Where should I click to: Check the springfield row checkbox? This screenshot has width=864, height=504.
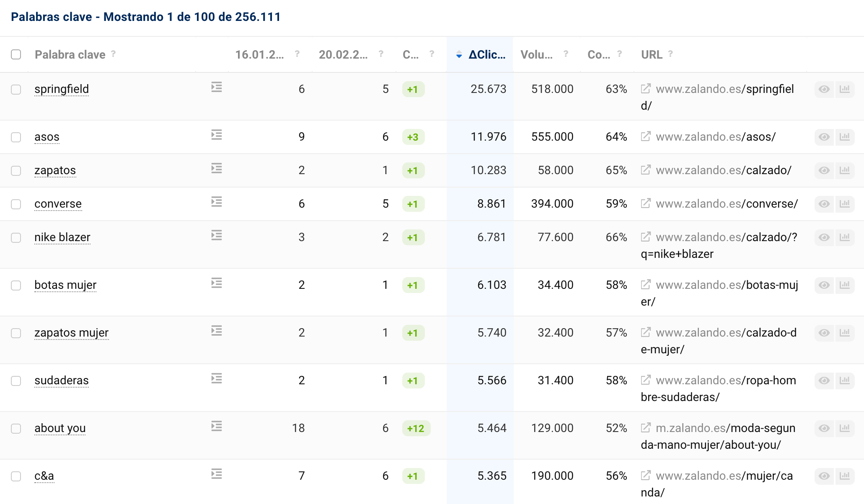click(16, 90)
